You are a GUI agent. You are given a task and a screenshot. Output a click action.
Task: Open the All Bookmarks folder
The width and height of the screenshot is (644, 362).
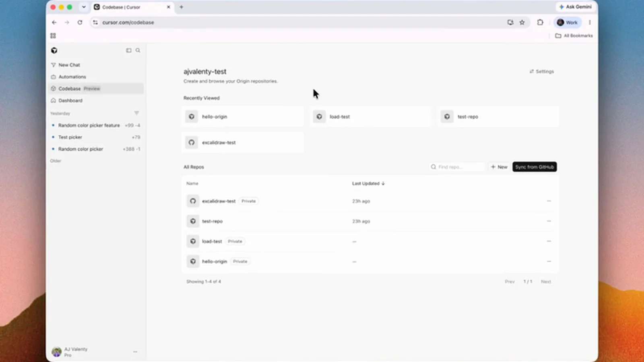click(574, 36)
